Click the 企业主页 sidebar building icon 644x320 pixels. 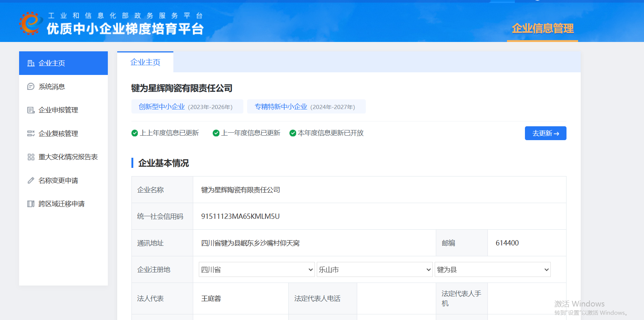coord(31,63)
